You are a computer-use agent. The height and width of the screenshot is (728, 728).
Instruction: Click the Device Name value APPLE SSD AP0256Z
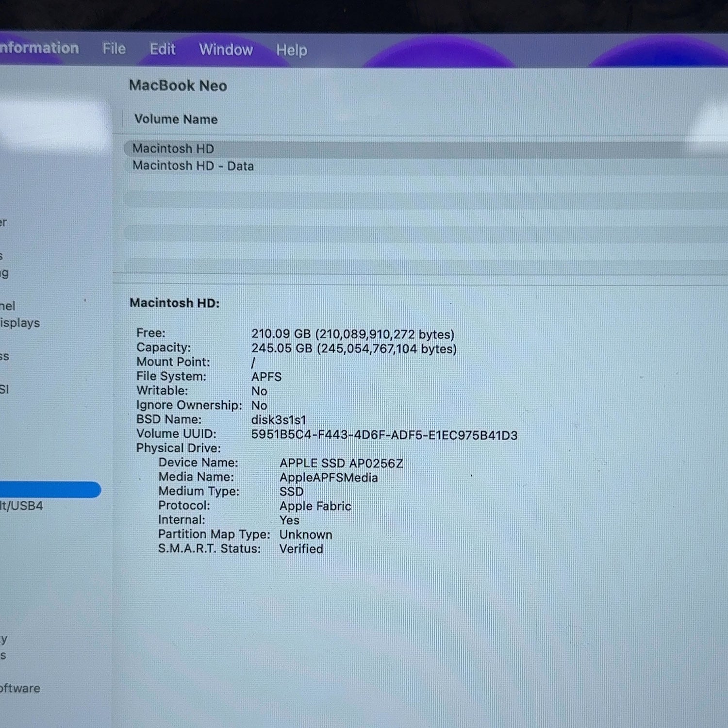tap(341, 463)
